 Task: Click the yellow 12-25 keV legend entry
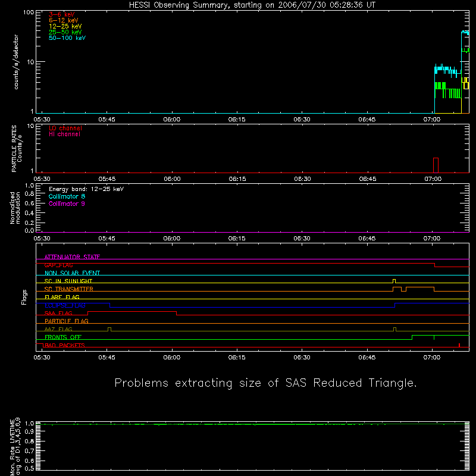coord(65,26)
